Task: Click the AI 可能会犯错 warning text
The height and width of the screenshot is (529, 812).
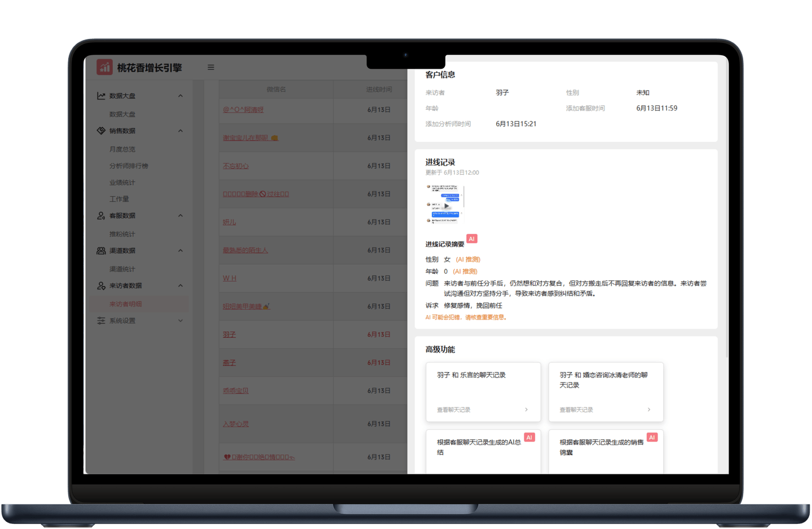Action: [467, 318]
